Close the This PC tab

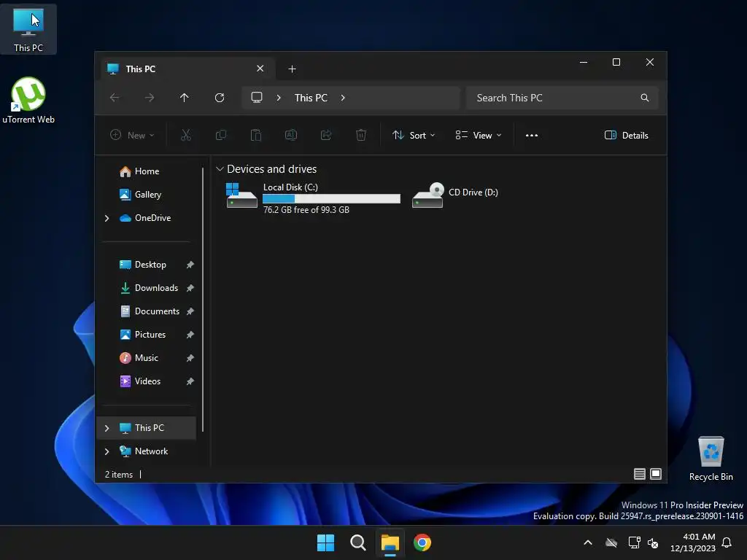tap(260, 69)
